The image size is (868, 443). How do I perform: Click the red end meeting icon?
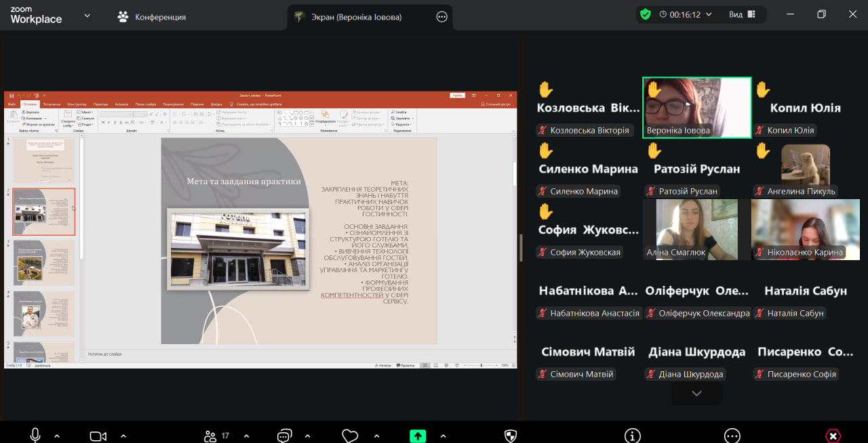point(833,436)
